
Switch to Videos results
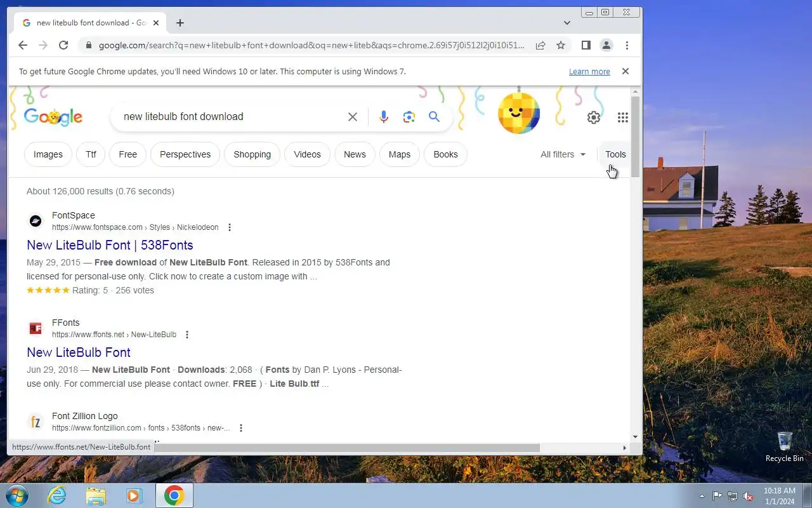(x=308, y=154)
